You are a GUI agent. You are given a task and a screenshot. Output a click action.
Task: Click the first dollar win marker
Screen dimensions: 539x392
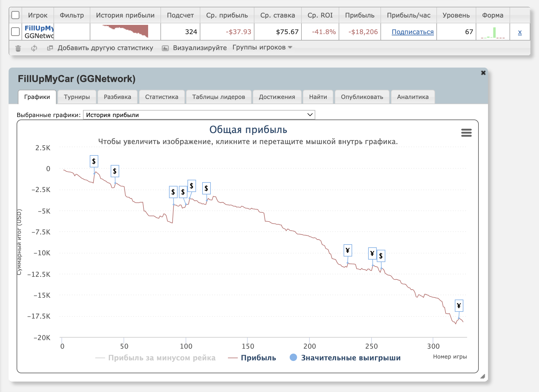[x=94, y=161]
